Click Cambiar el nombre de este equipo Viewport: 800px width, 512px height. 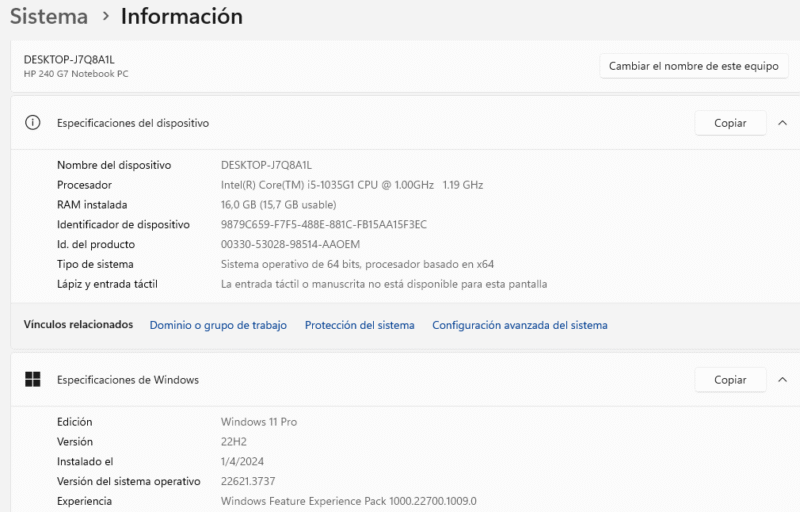coord(693,66)
